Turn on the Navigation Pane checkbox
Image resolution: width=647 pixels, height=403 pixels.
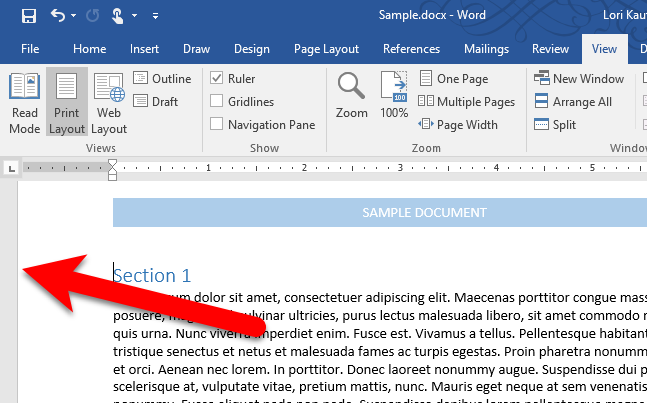coord(217,125)
